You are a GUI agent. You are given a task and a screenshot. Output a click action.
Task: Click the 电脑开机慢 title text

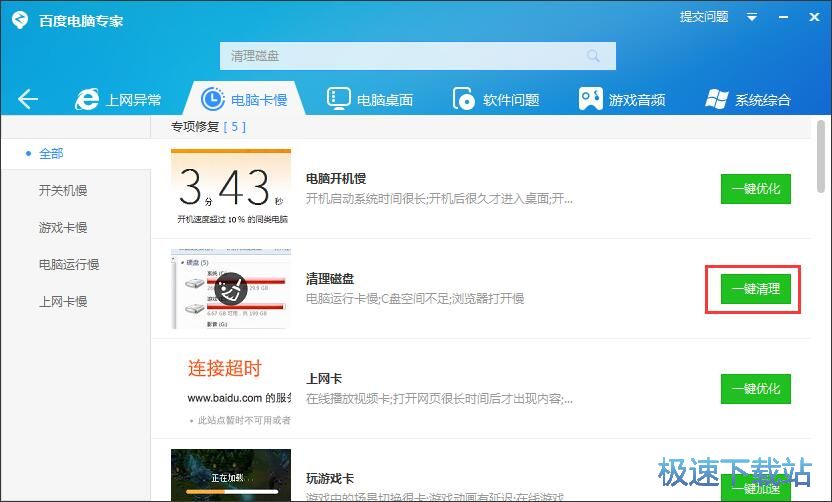[336, 179]
